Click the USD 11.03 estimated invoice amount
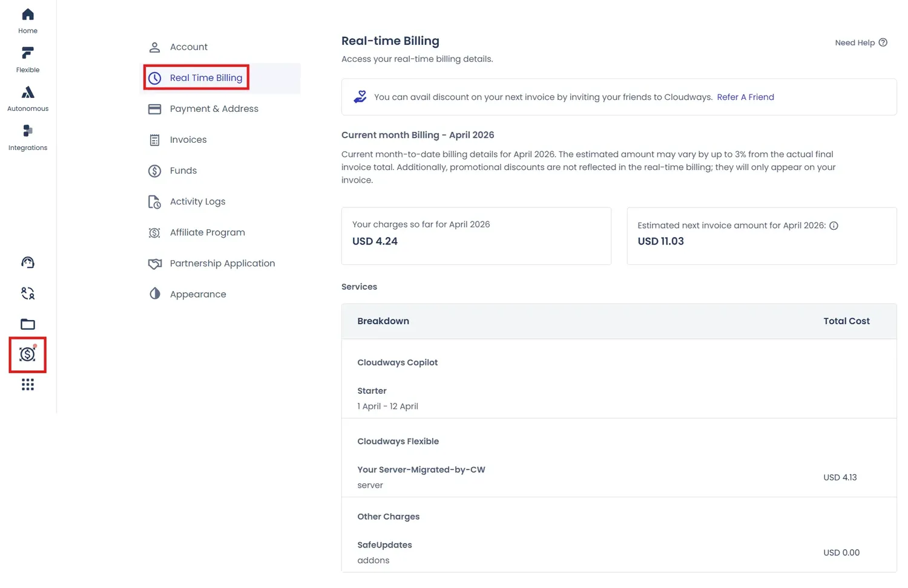Screen dimensions: 908x588 (x=661, y=241)
